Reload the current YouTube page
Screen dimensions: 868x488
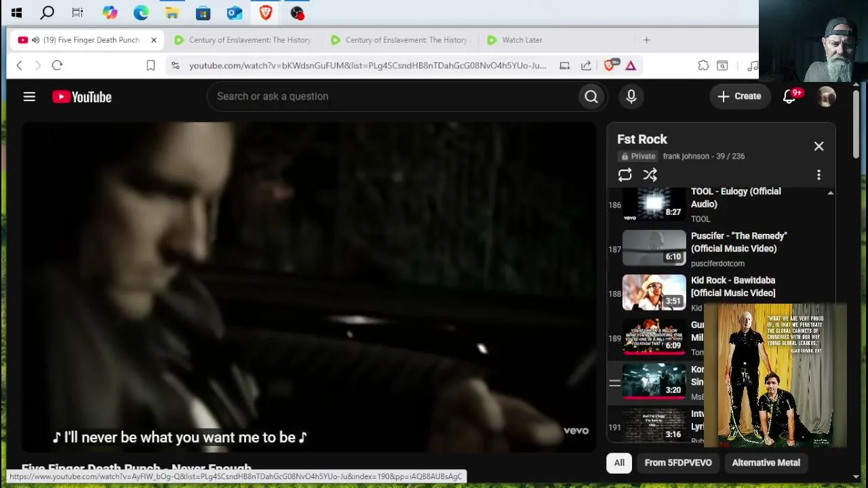pos(57,65)
